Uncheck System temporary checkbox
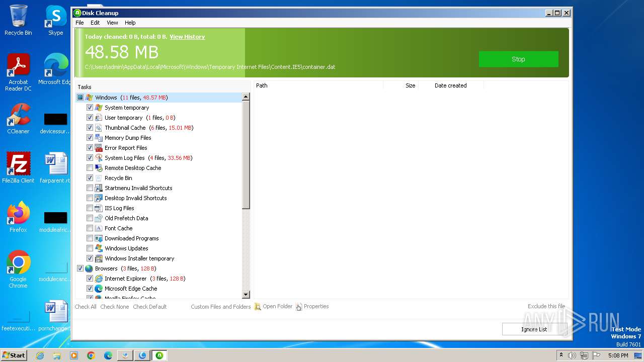Viewport: 644px width, 362px height. point(90,108)
